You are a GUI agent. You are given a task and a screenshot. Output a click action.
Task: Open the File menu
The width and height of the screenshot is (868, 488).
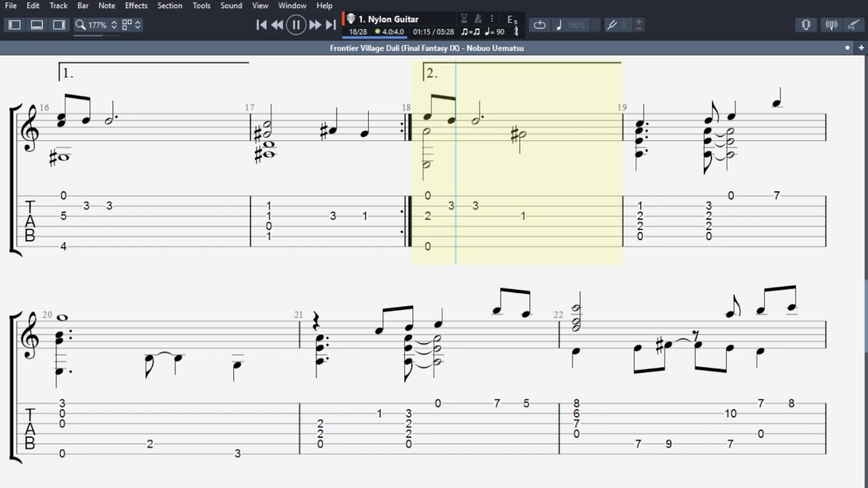tap(10, 5)
